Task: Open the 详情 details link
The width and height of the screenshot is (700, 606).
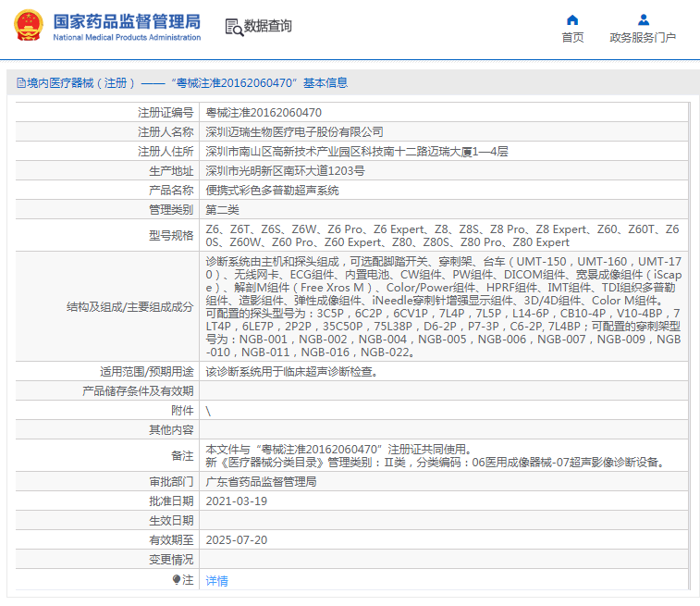Action: click(216, 580)
